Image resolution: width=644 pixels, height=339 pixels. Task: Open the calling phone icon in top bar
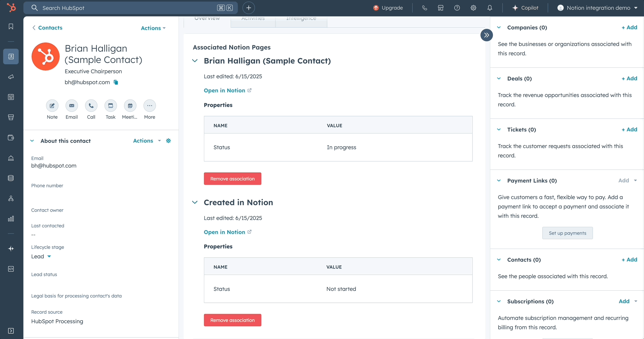425,8
